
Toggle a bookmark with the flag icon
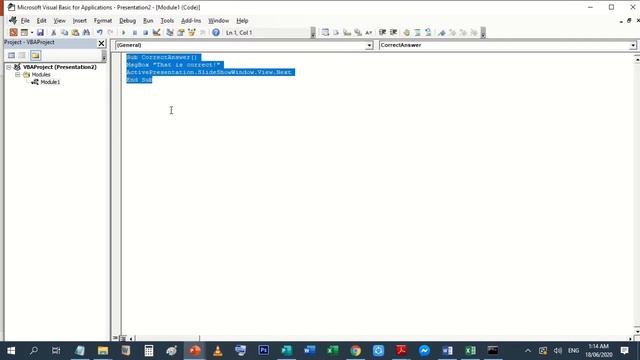tap(442, 32)
